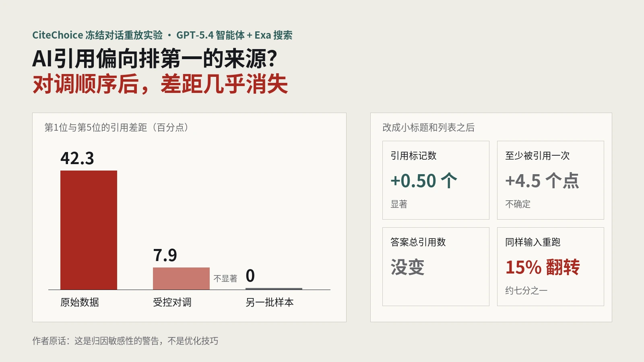
Task: Select the green figure "+0.50 个"
Action: (424, 181)
